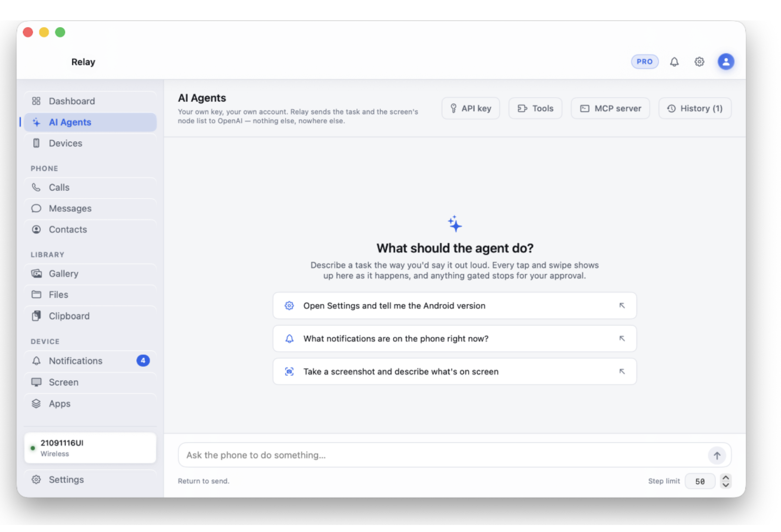Image resolution: width=781 pixels, height=532 pixels.
Task: Open the API key settings
Action: [x=470, y=108]
